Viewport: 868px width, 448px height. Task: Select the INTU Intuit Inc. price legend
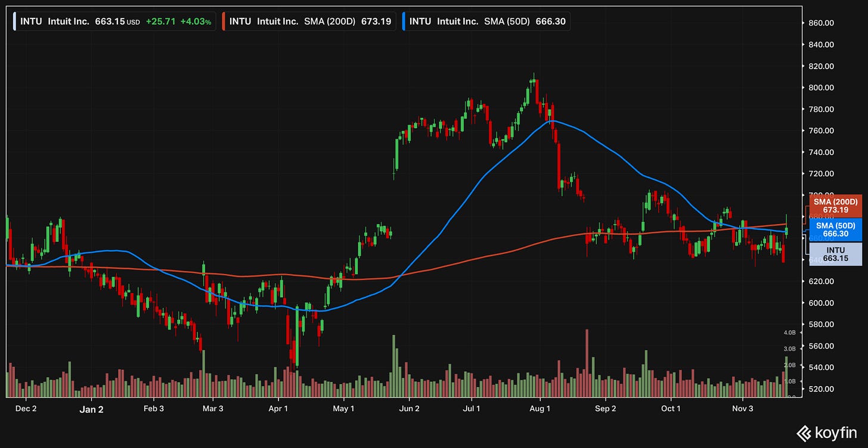coord(113,21)
